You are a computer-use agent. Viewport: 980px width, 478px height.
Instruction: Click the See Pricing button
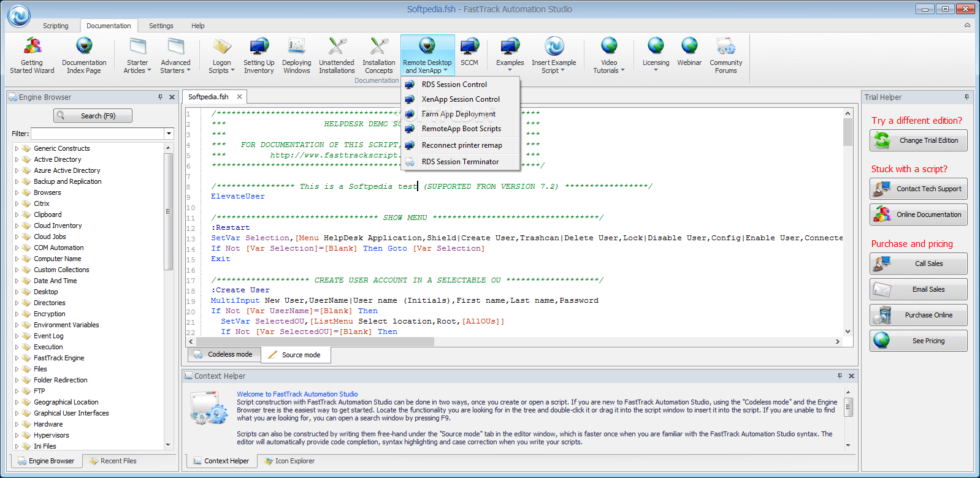pos(918,341)
